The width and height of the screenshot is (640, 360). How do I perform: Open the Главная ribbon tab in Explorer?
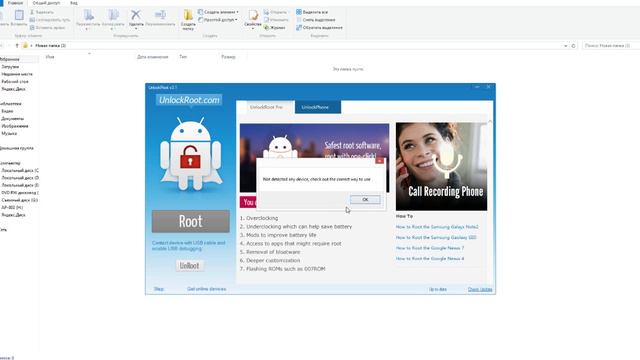click(x=16, y=3)
